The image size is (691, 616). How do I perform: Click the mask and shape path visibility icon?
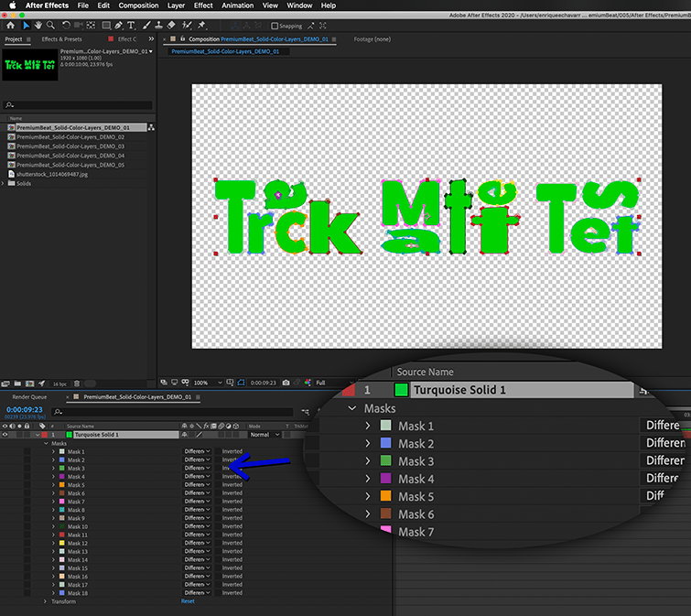(241, 383)
